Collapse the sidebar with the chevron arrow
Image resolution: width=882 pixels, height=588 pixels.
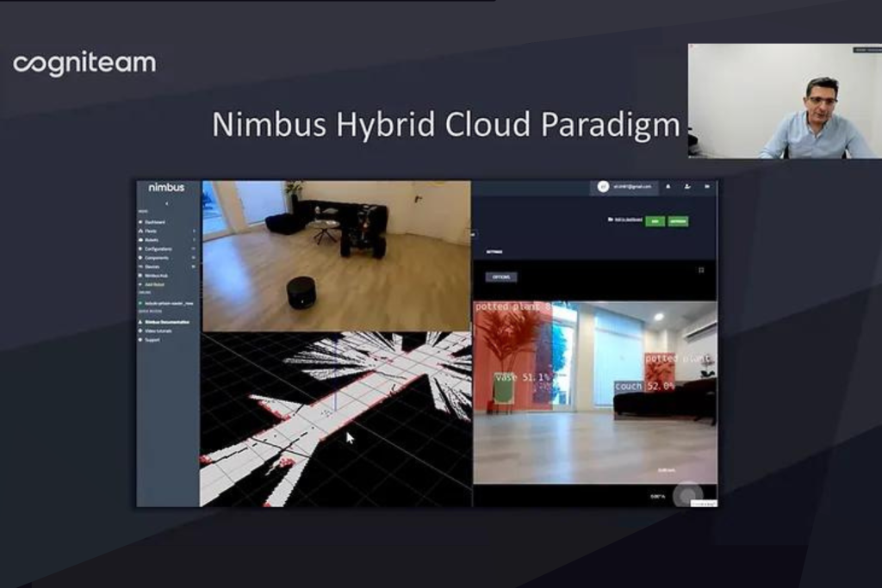click(166, 203)
